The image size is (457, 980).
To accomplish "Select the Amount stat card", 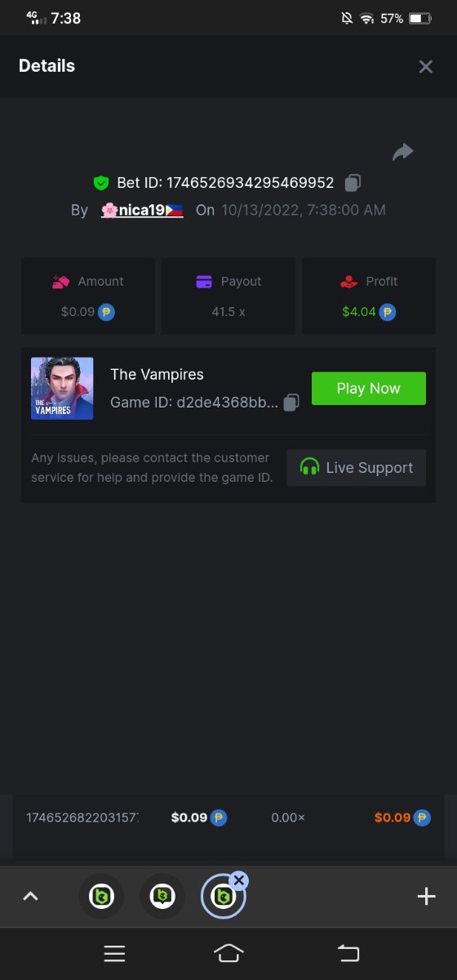I will pyautogui.click(x=88, y=296).
